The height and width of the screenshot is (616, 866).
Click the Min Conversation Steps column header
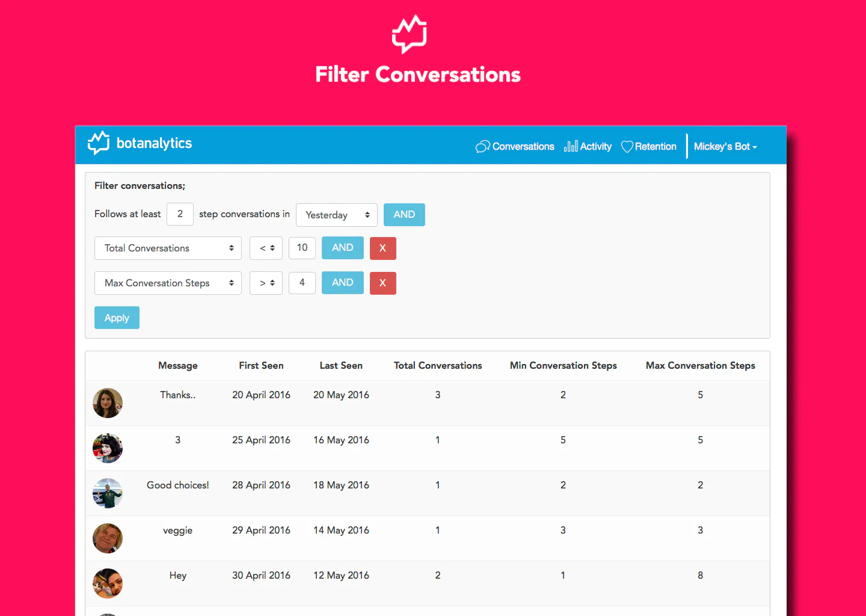(564, 365)
